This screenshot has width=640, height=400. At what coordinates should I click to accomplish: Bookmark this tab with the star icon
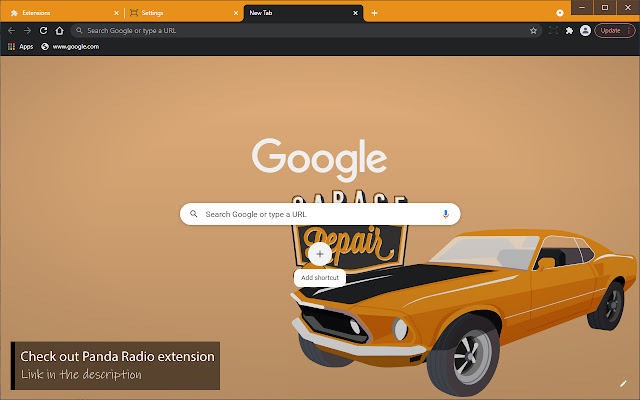pos(533,31)
